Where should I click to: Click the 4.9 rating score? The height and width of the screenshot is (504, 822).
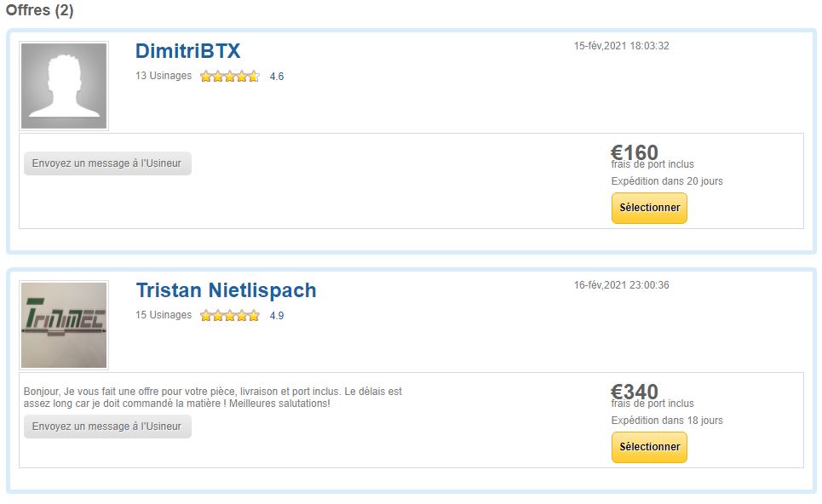point(276,316)
